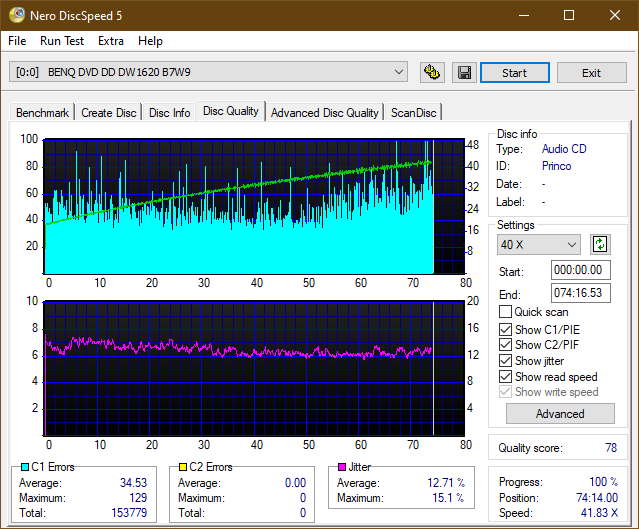639x529 pixels.
Task: Switch to the Create Disc tab
Action: pos(109,112)
